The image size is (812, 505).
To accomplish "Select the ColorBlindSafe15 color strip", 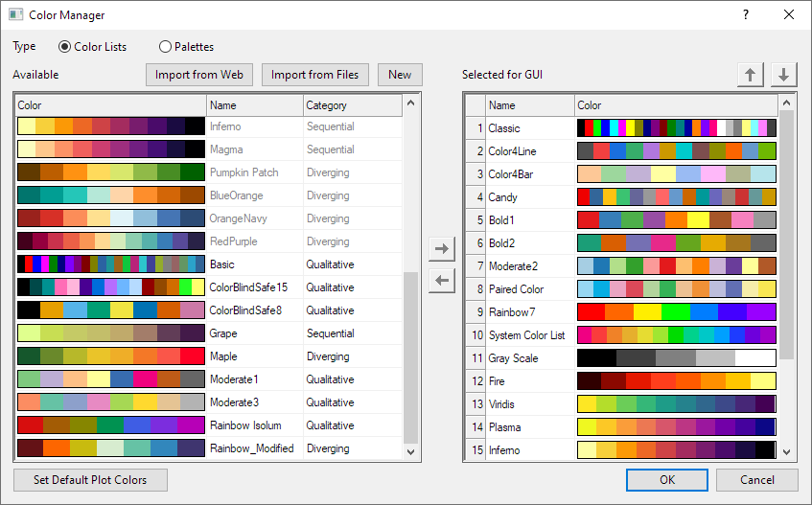I will click(x=111, y=287).
